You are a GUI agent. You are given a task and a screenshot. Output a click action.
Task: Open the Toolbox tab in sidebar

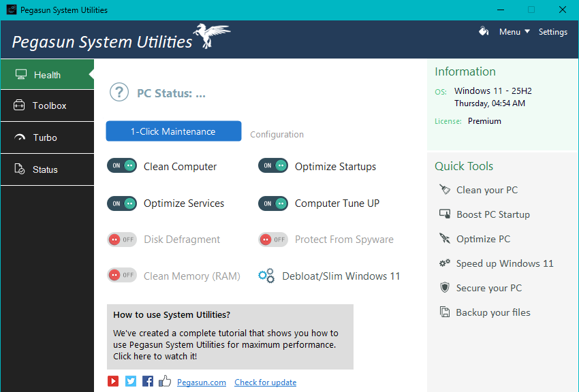(48, 105)
